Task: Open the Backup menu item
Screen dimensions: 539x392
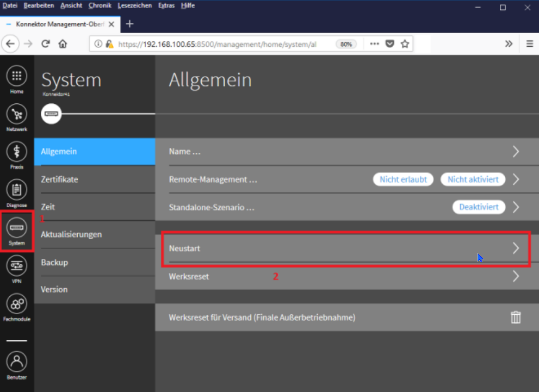Action: coord(95,263)
